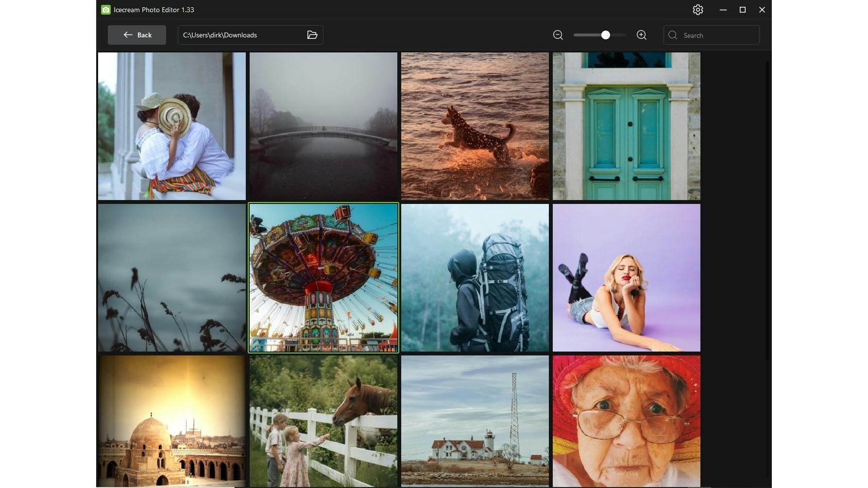The width and height of the screenshot is (868, 488).
Task: Minimize the Icecream Photo Editor window
Action: click(723, 10)
